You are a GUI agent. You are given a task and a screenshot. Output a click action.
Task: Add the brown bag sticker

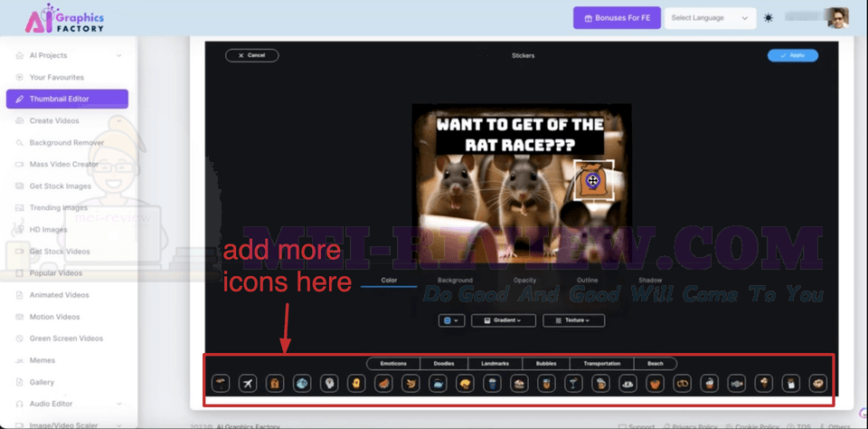pos(275,383)
